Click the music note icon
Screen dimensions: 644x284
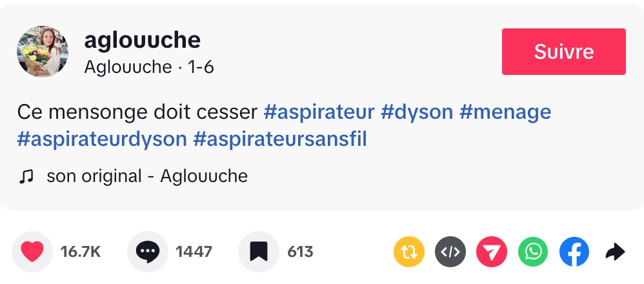pos(26,176)
